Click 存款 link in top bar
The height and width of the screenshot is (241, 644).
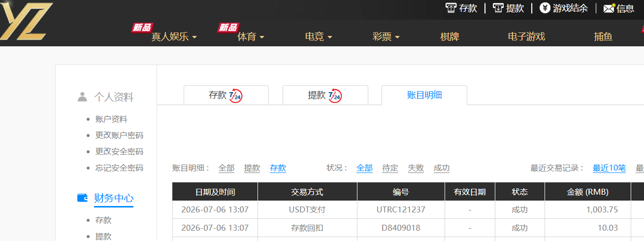click(468, 8)
